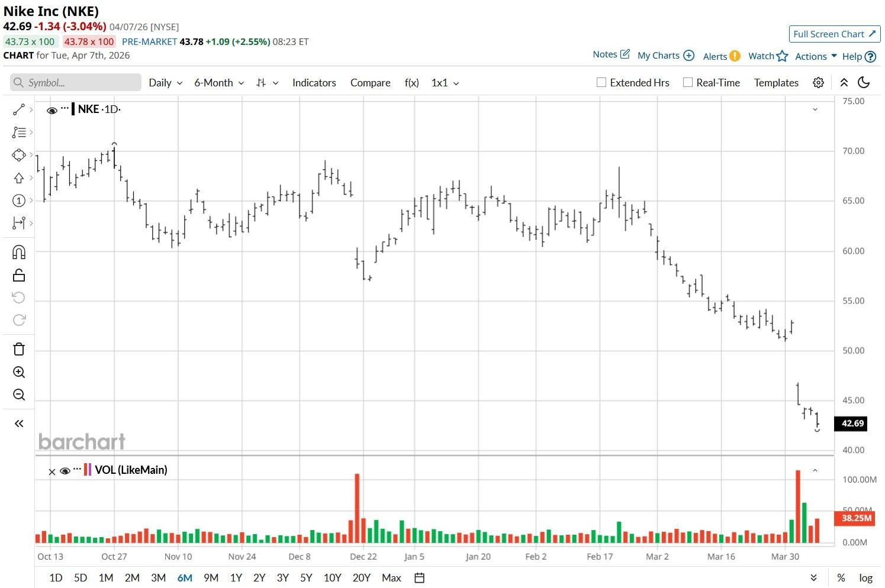Open the f(x) expressions button

(412, 83)
